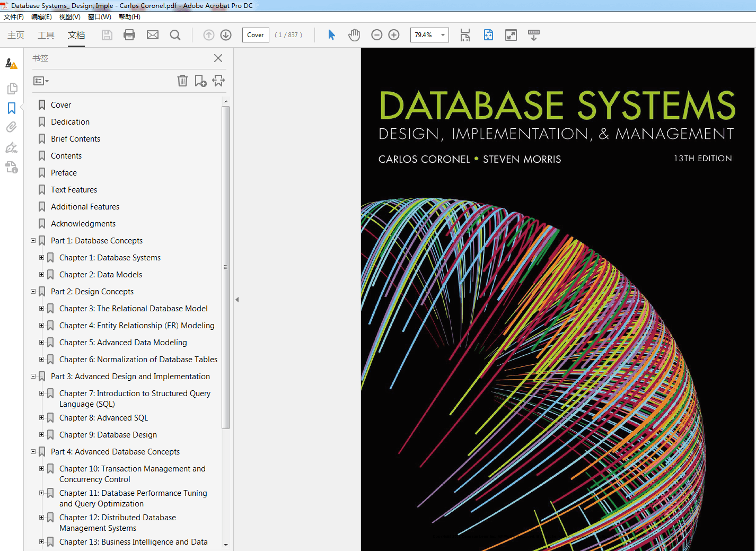Screen dimensions: 756x551
Task: Select the Hand tool
Action: point(354,34)
